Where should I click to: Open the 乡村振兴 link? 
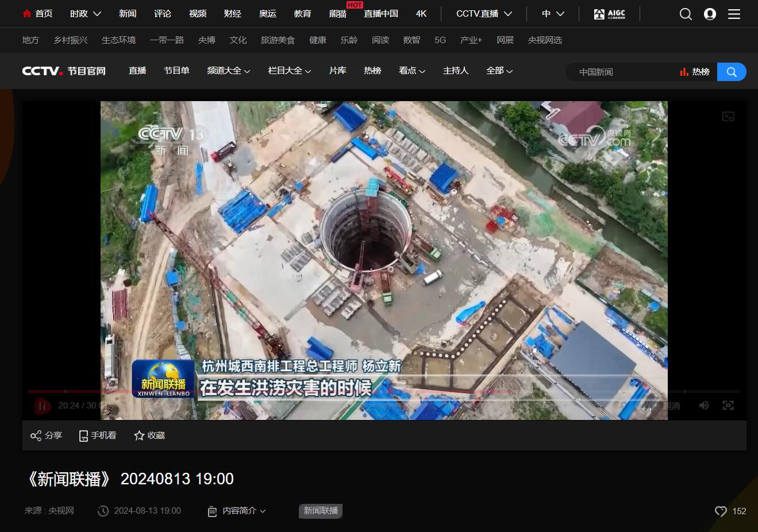tap(70, 40)
